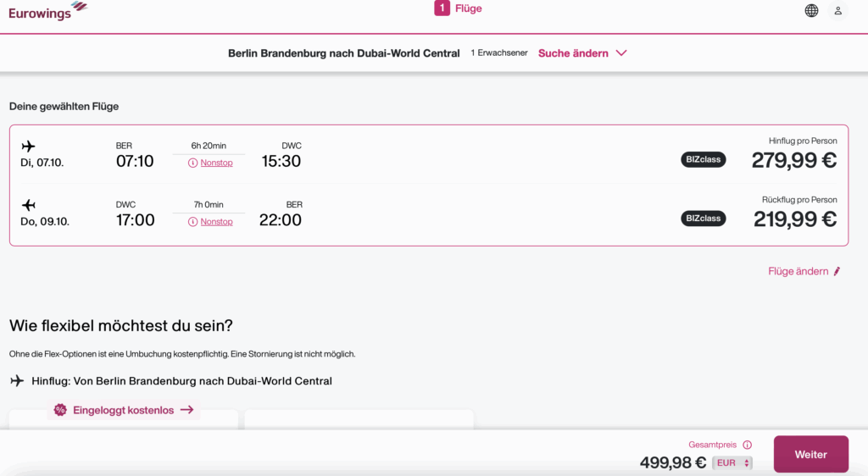The image size is (868, 476).
Task: Open the return flight Nonstop link
Action: (x=216, y=222)
